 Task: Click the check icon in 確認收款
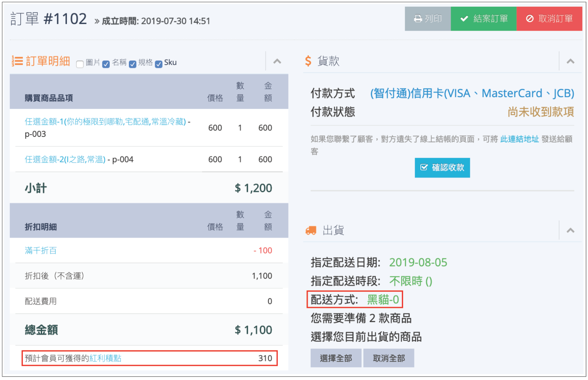424,167
